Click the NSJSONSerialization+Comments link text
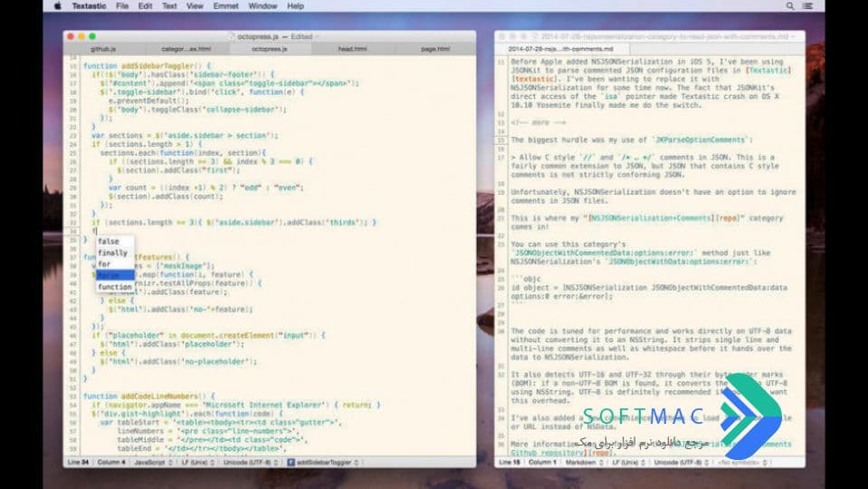 click(651, 218)
